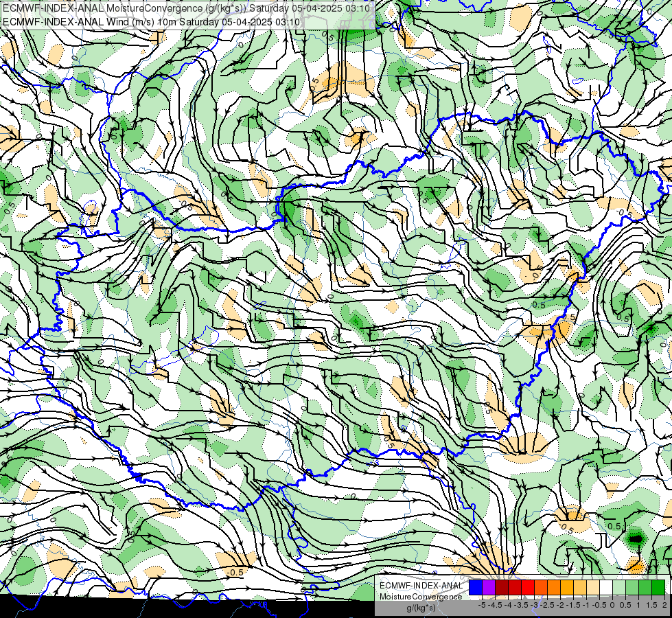
Task: Select the amber swatch between -2 and -1.5
Action: (567, 587)
